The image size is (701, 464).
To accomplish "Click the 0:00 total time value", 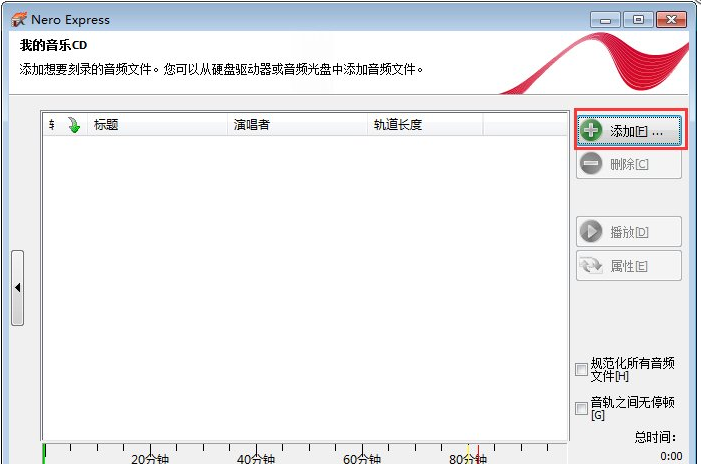I will (671, 456).
